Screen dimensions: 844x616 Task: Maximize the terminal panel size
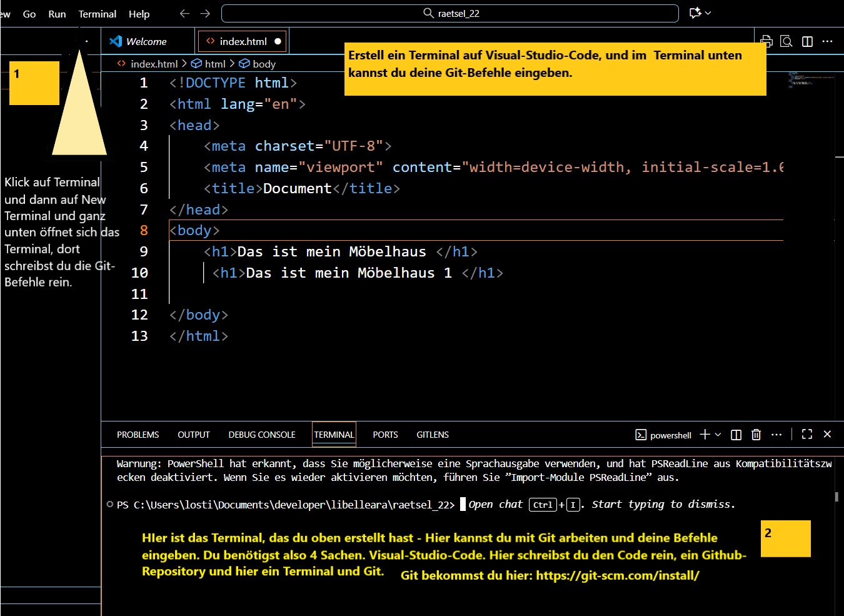[806, 435]
